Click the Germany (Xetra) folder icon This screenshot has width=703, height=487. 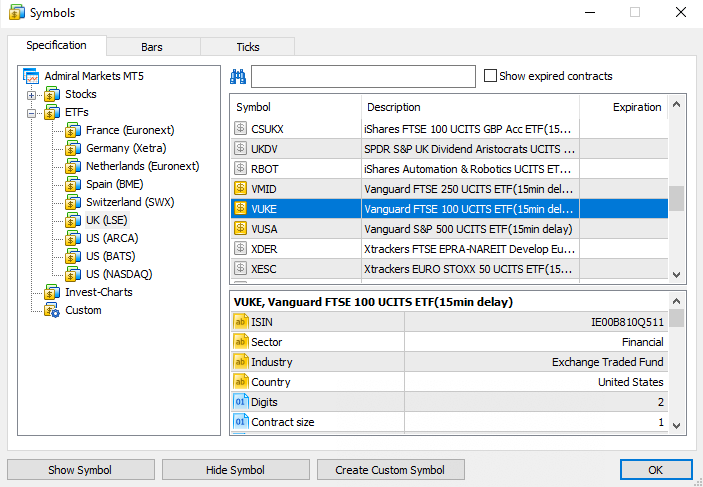point(73,148)
